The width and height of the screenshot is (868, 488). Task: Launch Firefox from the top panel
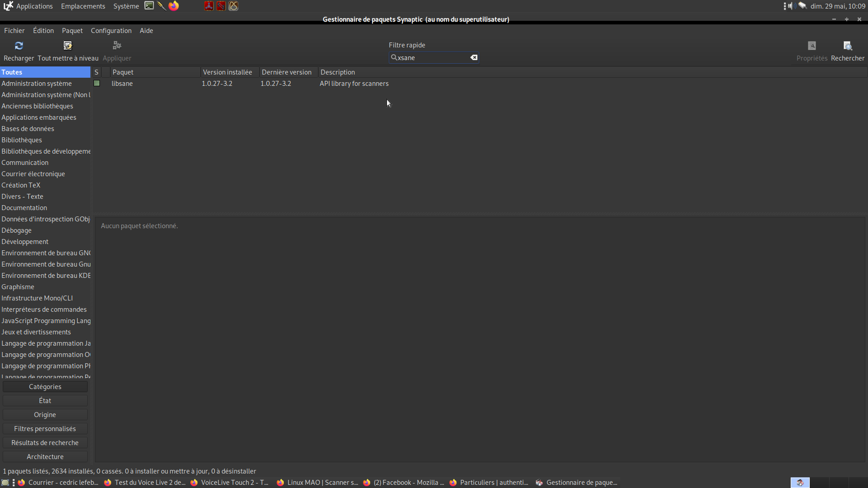pyautogui.click(x=174, y=6)
